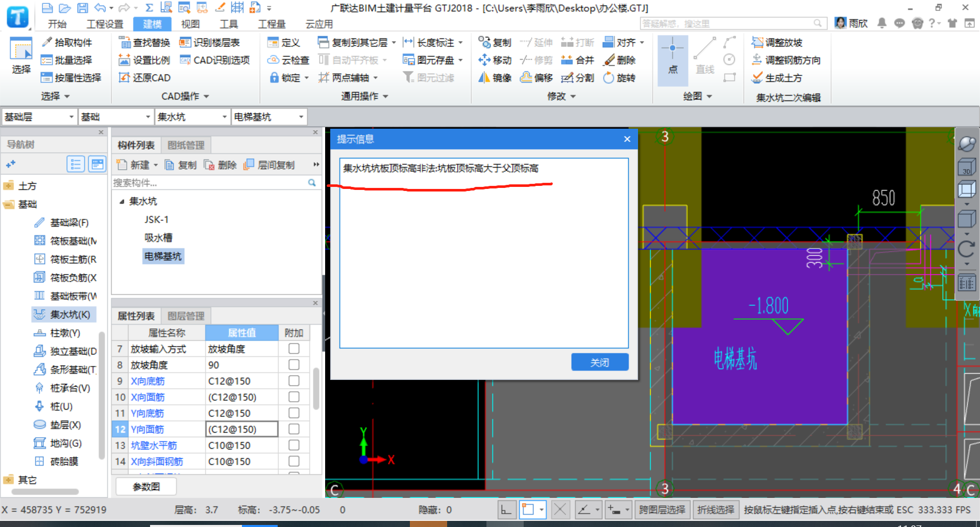The width and height of the screenshot is (980, 527).
Task: Click Y向面筋 value cell (C12@150)
Action: tap(242, 429)
